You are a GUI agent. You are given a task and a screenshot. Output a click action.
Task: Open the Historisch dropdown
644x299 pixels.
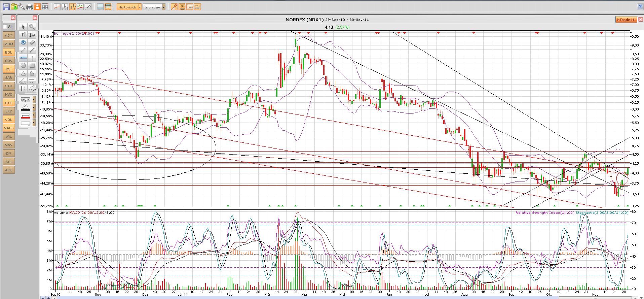(129, 7)
